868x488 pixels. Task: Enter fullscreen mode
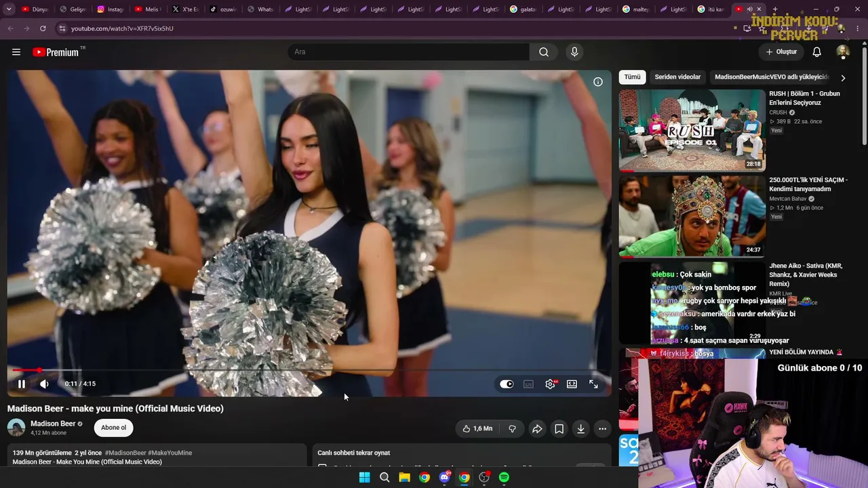coord(593,384)
